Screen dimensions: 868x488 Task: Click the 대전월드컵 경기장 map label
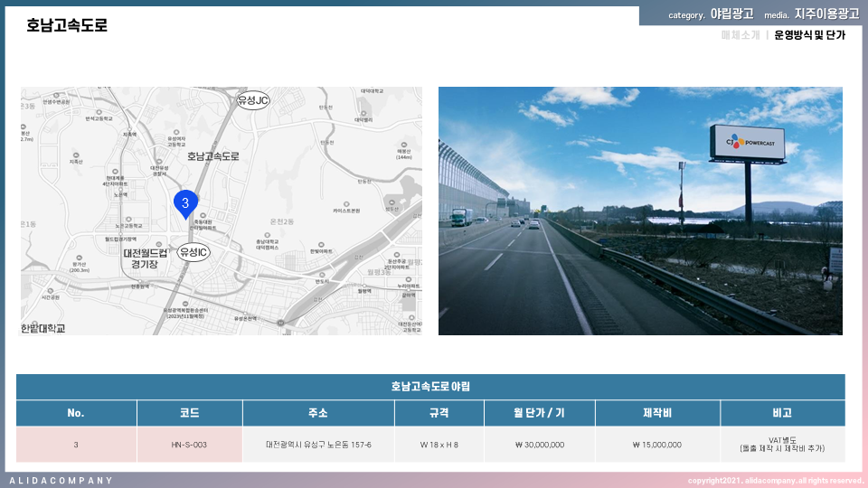(145, 258)
